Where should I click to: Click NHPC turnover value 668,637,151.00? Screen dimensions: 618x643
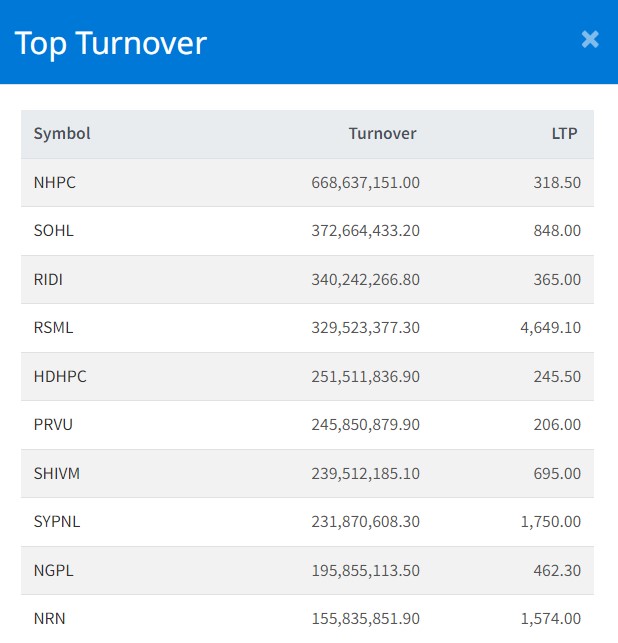point(365,183)
